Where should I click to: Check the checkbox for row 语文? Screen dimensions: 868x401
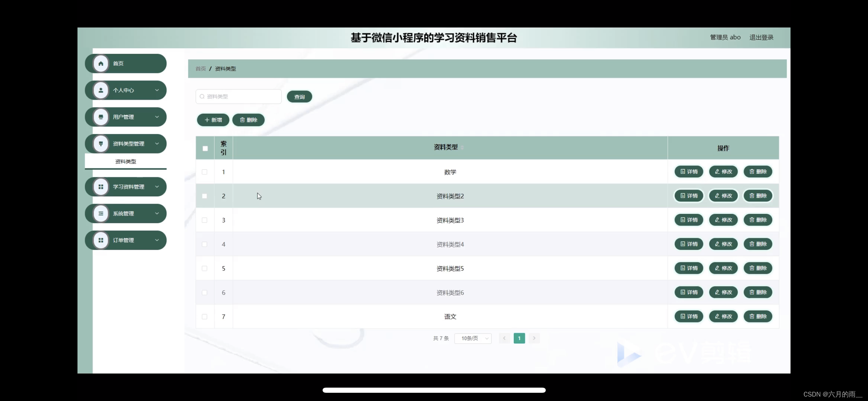click(x=205, y=317)
